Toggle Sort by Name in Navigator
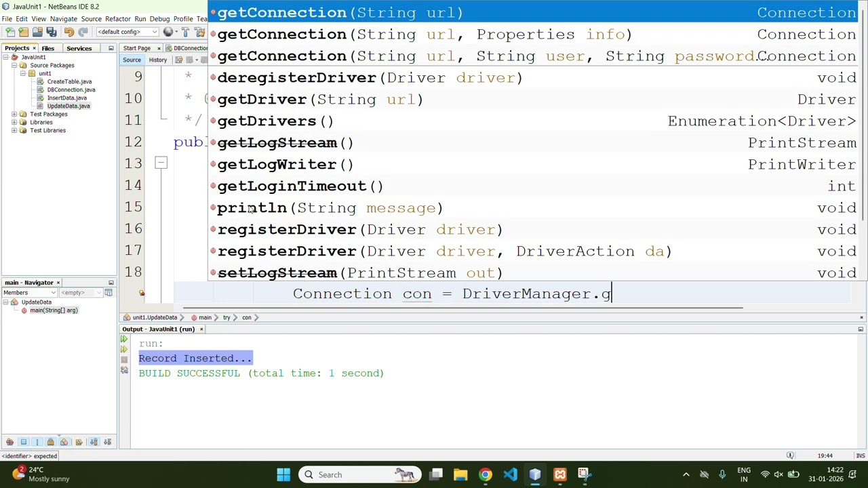The width and height of the screenshot is (868, 488). click(x=94, y=442)
